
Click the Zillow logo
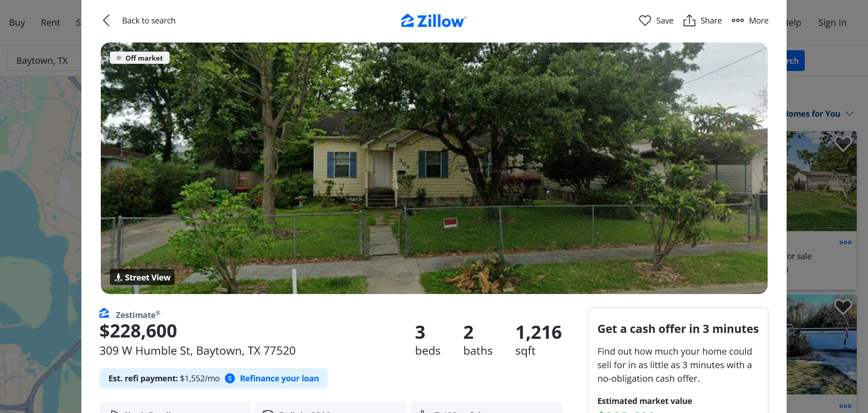[434, 21]
